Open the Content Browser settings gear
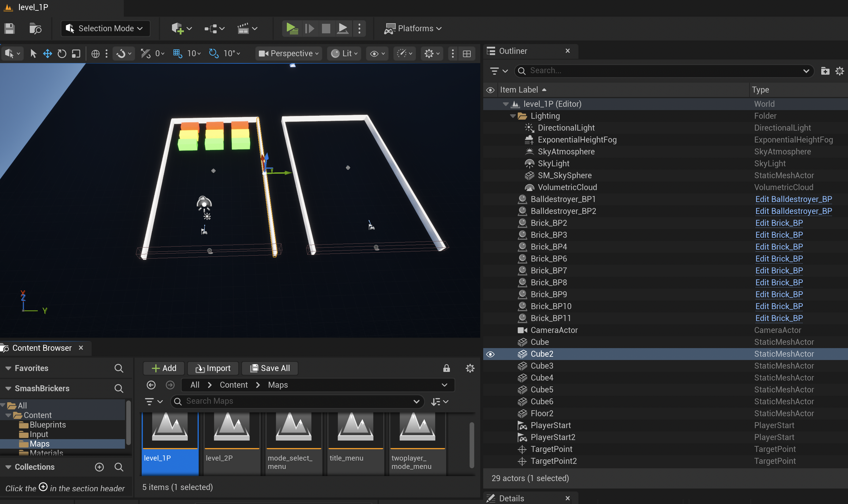This screenshot has width=848, height=504. (470, 368)
